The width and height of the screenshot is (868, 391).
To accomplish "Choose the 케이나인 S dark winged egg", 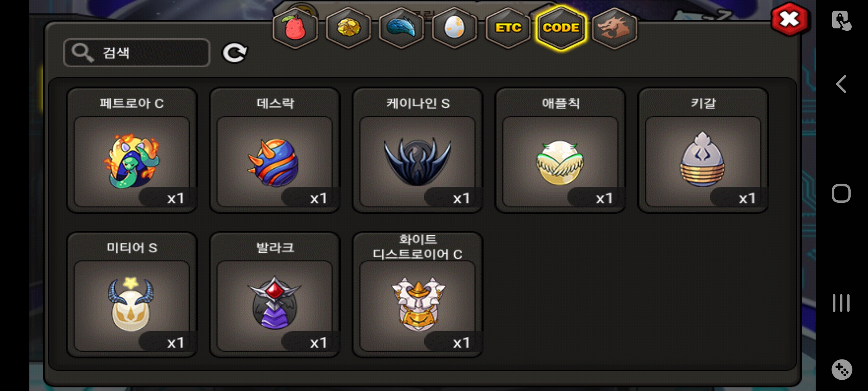I will click(418, 150).
